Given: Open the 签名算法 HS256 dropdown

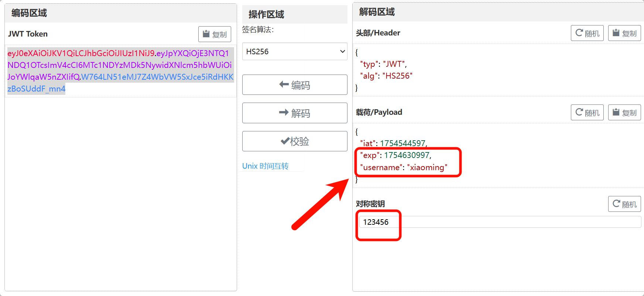Looking at the screenshot, I should point(294,52).
